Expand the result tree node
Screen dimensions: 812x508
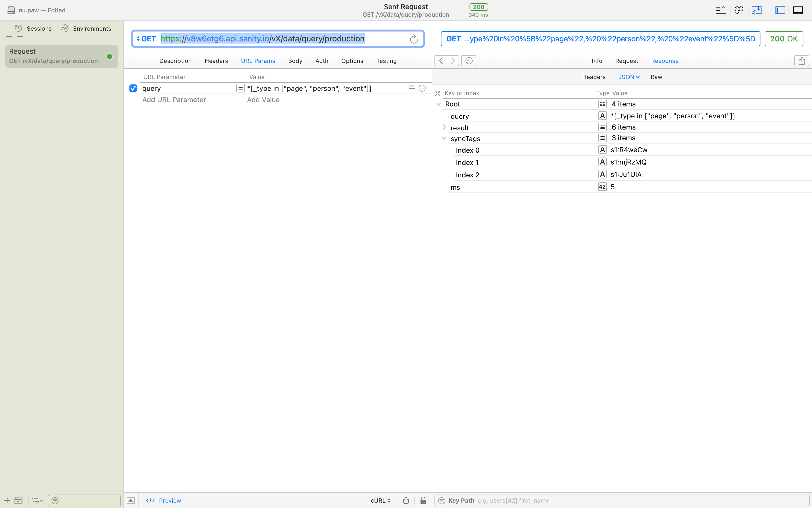click(x=444, y=127)
